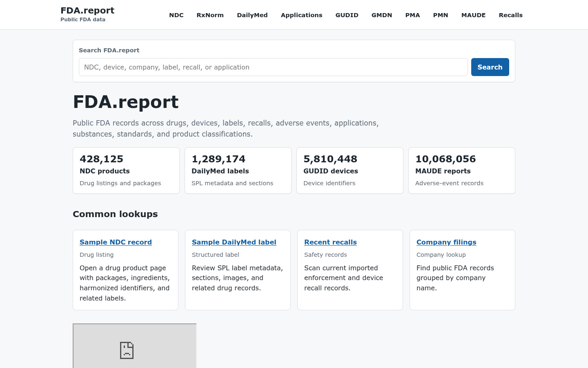Click the 'Drug listings and packages' text

120,183
